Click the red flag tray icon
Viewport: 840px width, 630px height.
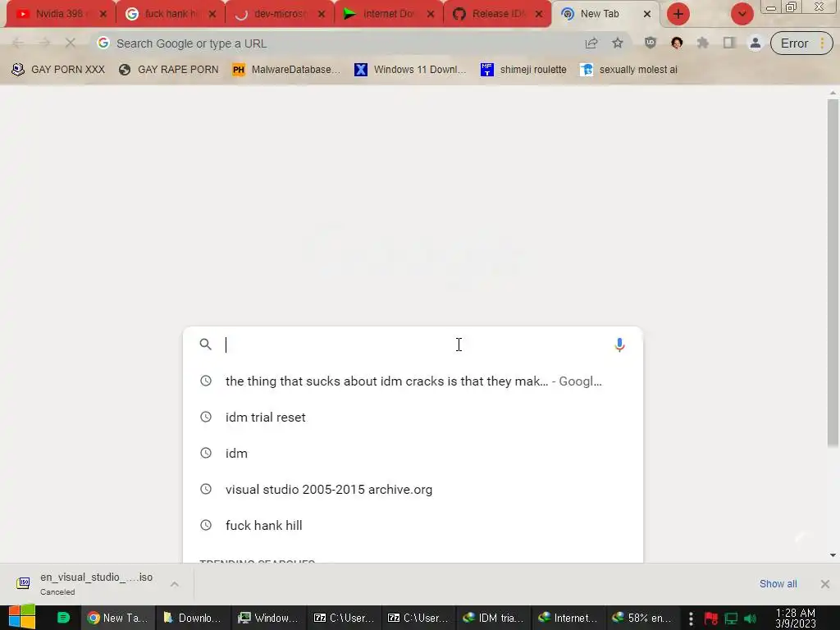711,619
